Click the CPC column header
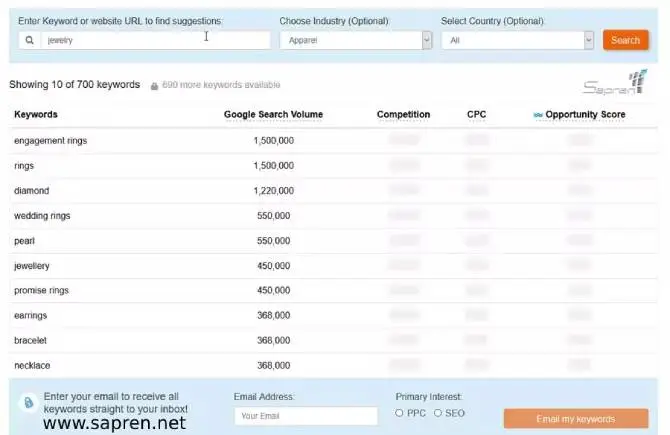670x435 pixels. click(x=477, y=115)
